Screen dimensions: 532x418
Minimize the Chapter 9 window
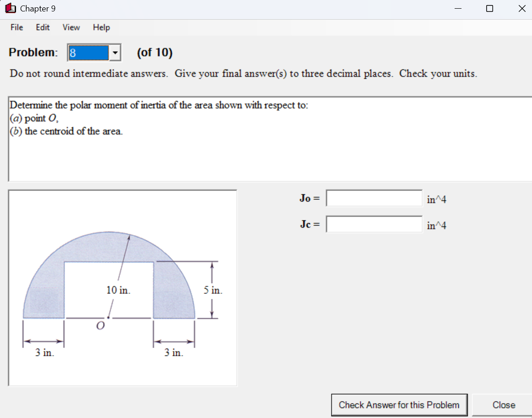click(x=458, y=8)
